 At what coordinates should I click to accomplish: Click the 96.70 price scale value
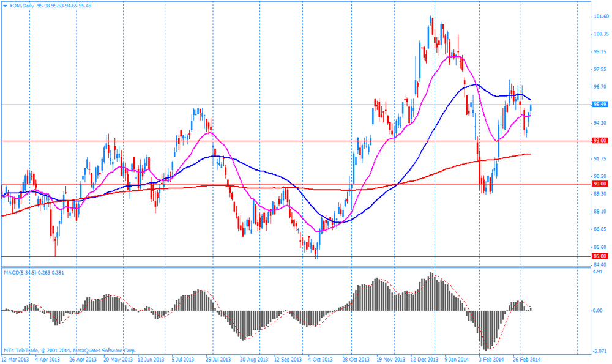(x=601, y=87)
